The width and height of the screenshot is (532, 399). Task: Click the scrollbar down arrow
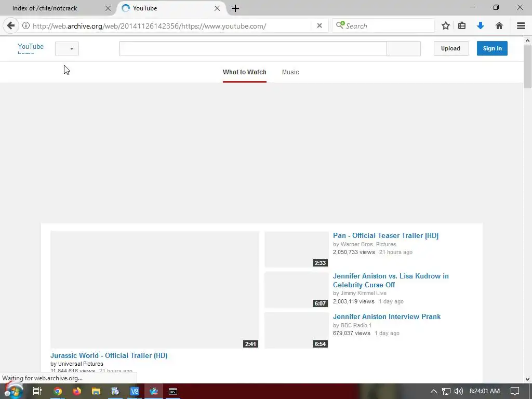click(528, 379)
